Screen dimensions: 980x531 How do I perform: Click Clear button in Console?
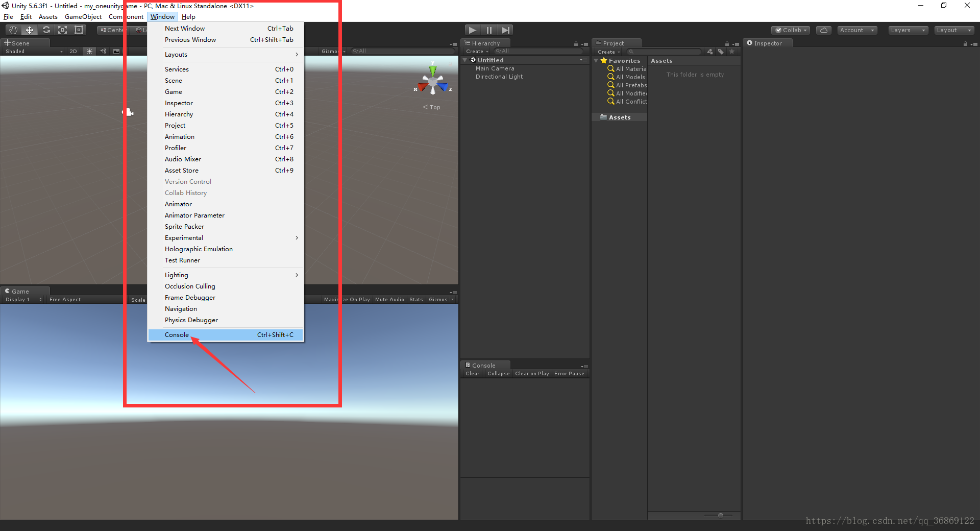(x=473, y=374)
